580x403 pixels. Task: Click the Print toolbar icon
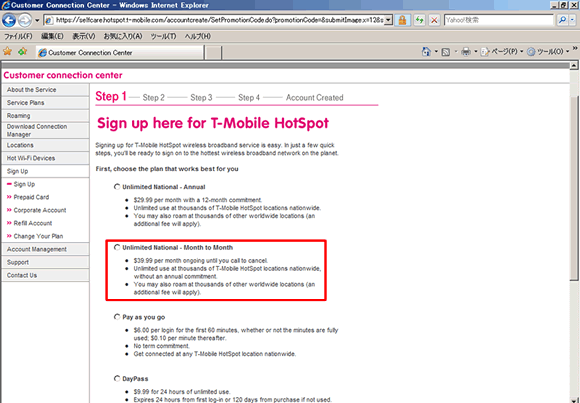pyautogui.click(x=466, y=52)
